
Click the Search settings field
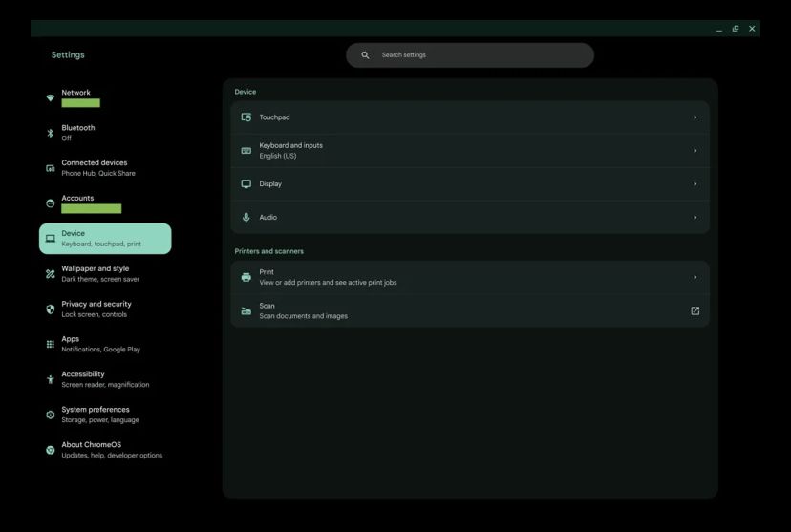point(478,55)
